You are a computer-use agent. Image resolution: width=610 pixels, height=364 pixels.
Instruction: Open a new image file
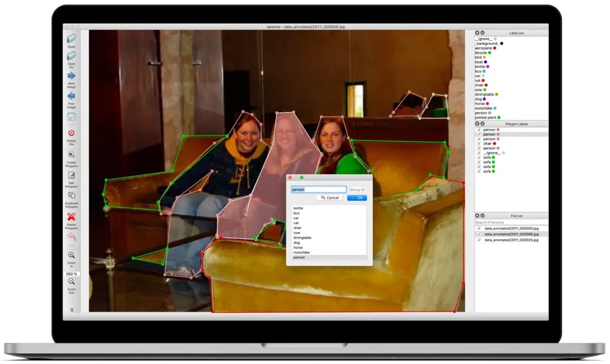[x=71, y=40]
